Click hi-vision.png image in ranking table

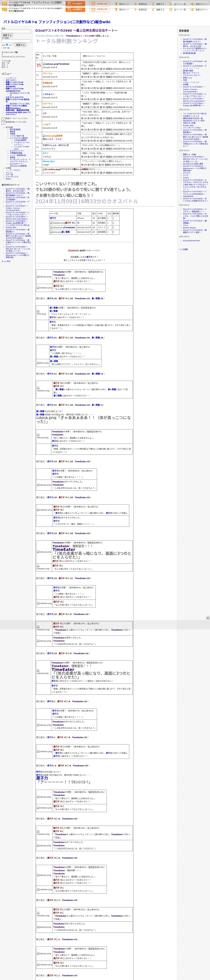click(51, 169)
